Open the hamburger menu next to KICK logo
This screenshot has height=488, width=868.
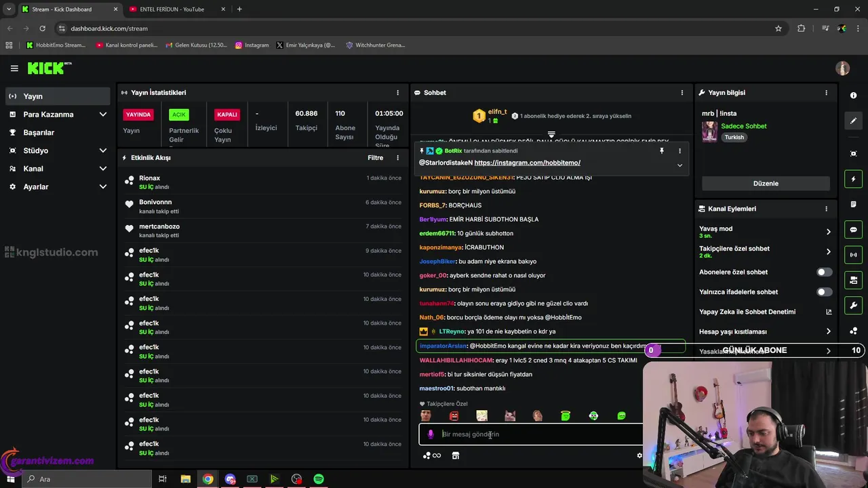tap(14, 68)
